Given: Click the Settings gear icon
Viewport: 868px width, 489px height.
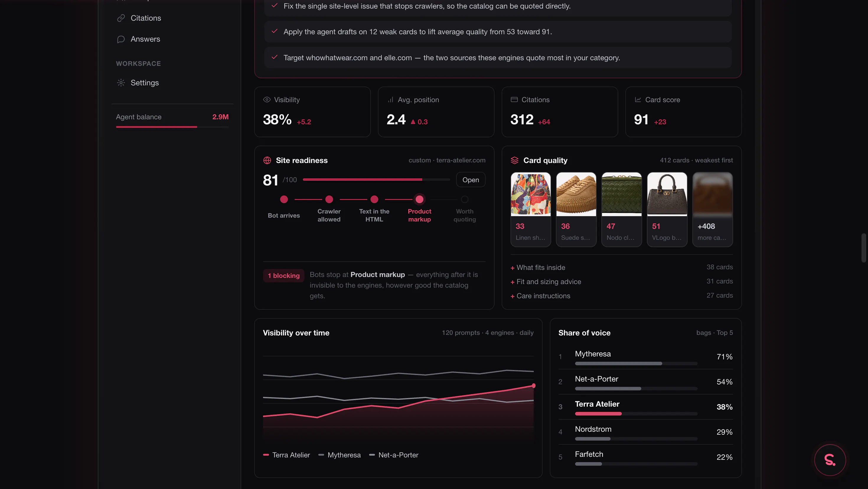Looking at the screenshot, I should (x=121, y=83).
